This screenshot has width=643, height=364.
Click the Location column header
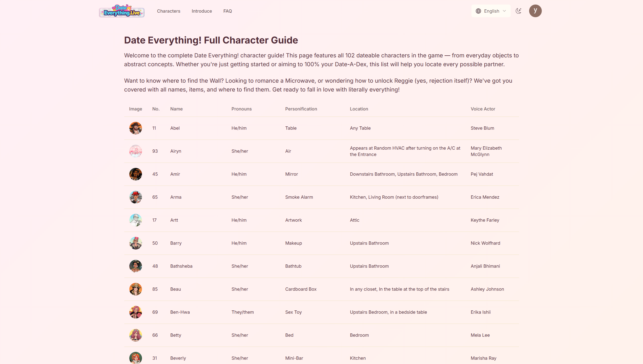(359, 109)
